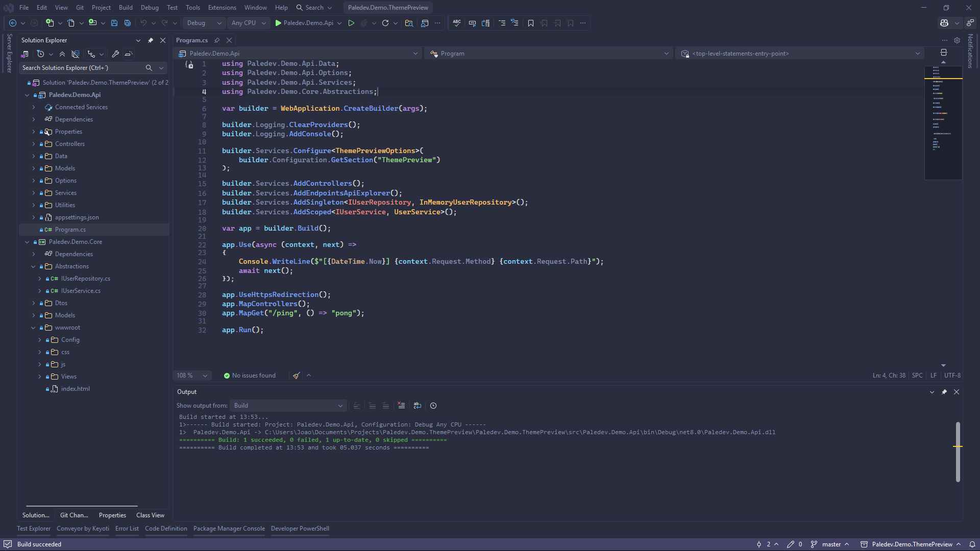Open Find in Files toolbar icon
980x551 pixels.
[x=409, y=23]
